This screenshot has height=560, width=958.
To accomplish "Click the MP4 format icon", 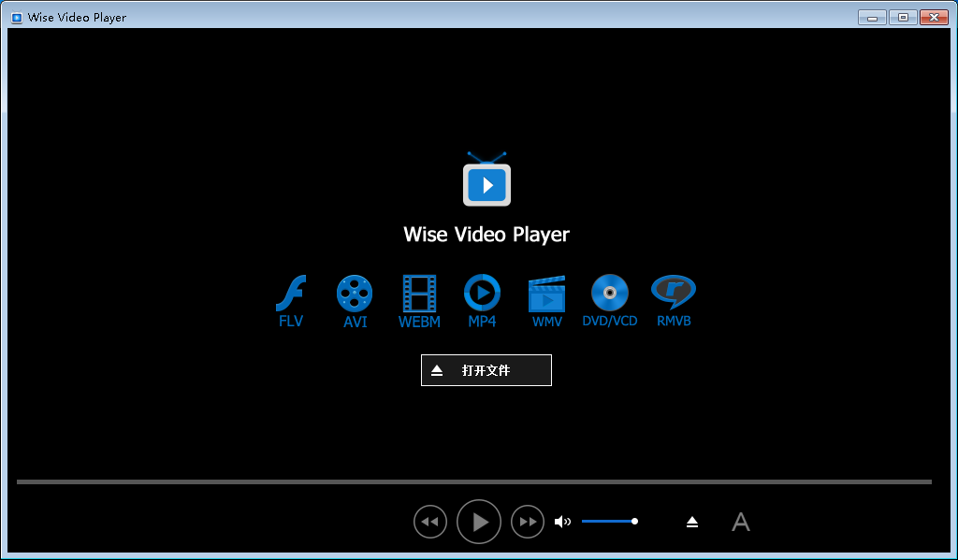I will pos(482,293).
